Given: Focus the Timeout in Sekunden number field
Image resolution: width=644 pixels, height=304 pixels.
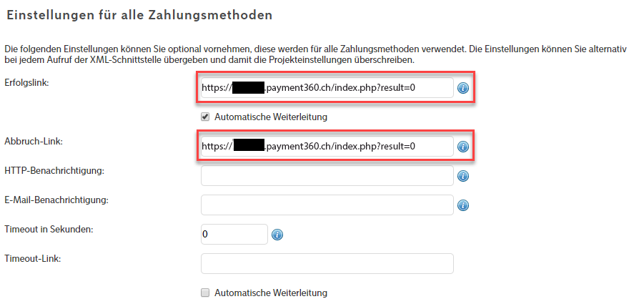Looking at the screenshot, I should 234,234.
